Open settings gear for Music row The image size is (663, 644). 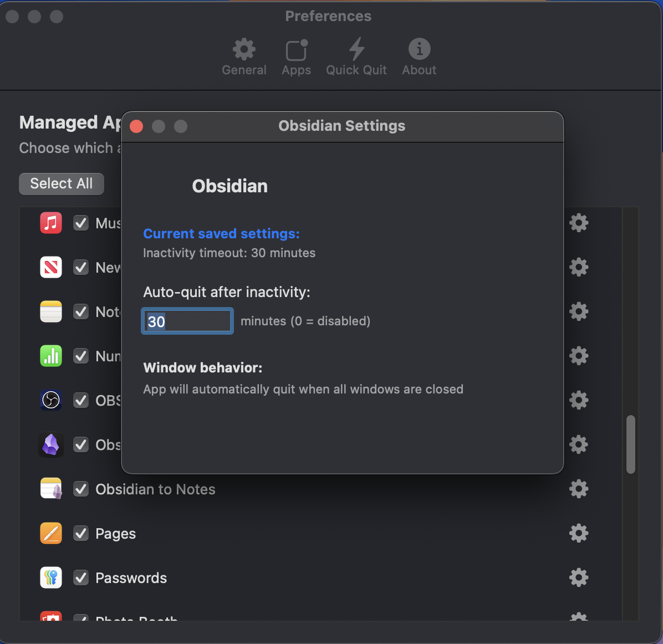[x=578, y=223]
